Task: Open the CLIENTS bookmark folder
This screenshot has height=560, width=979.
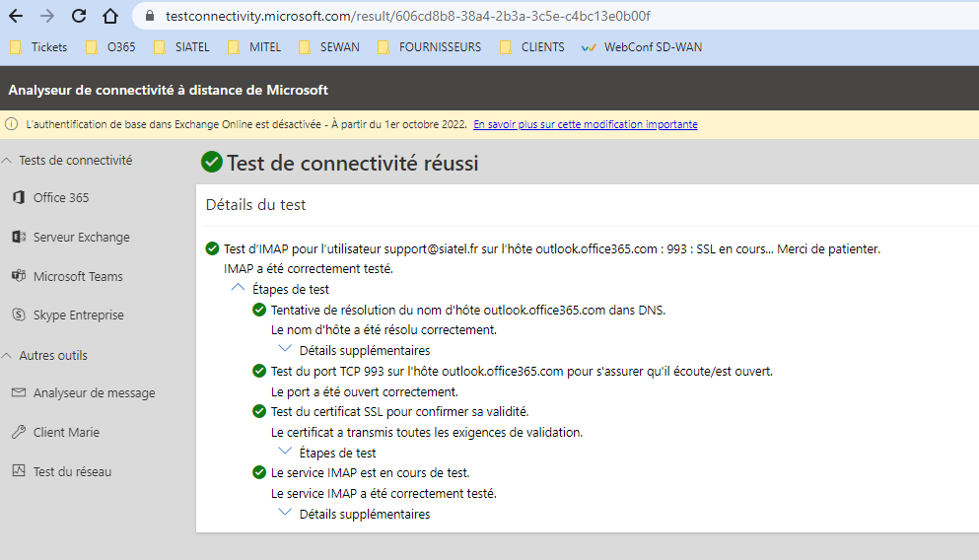Action: click(532, 47)
